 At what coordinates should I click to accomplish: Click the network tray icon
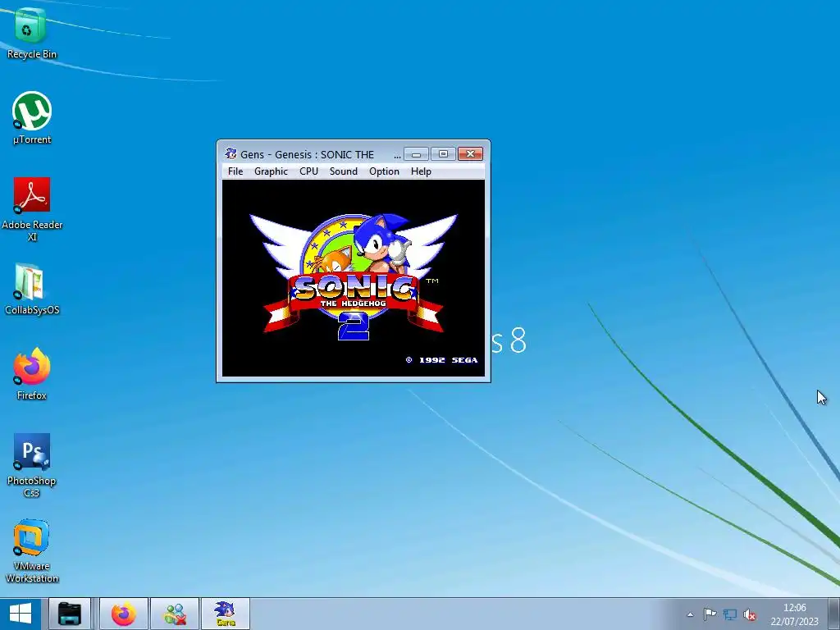point(729,614)
